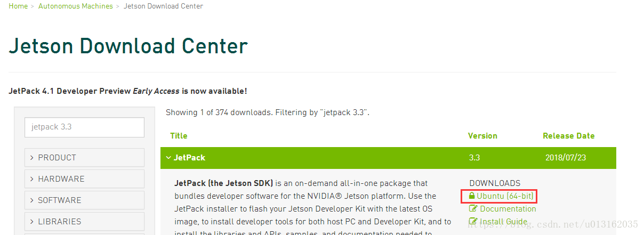The height and width of the screenshot is (235, 644).
Task: Open the Home breadcrumb link
Action: tap(18, 6)
